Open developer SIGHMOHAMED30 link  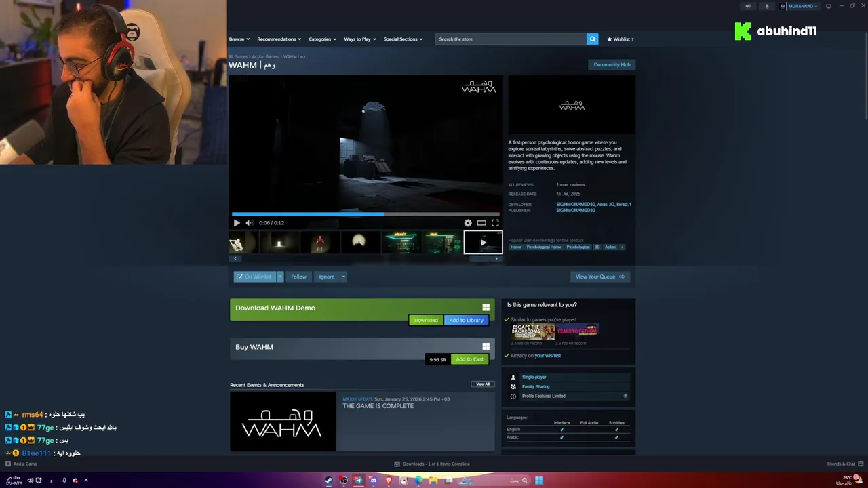[576, 205]
